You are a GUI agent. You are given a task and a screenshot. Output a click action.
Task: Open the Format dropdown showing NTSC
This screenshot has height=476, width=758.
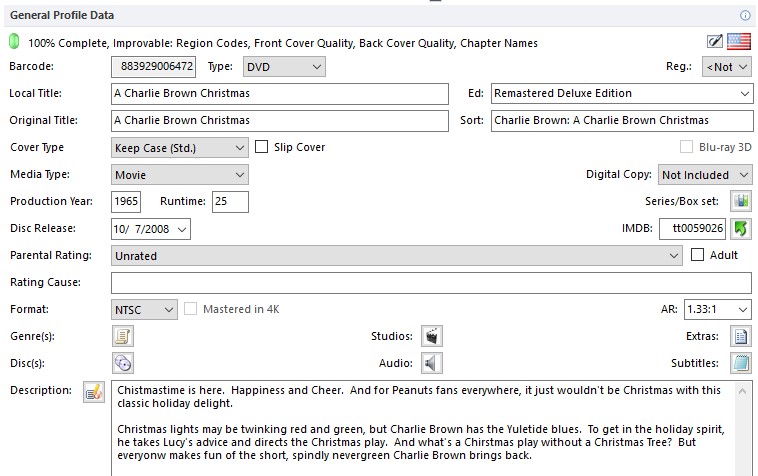click(144, 310)
